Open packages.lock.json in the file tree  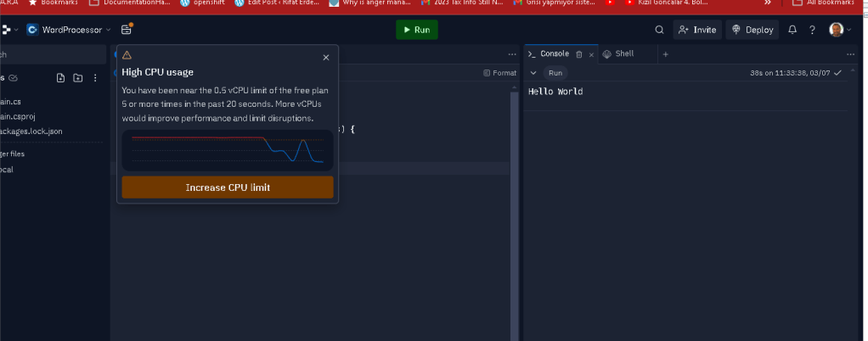[31, 131]
